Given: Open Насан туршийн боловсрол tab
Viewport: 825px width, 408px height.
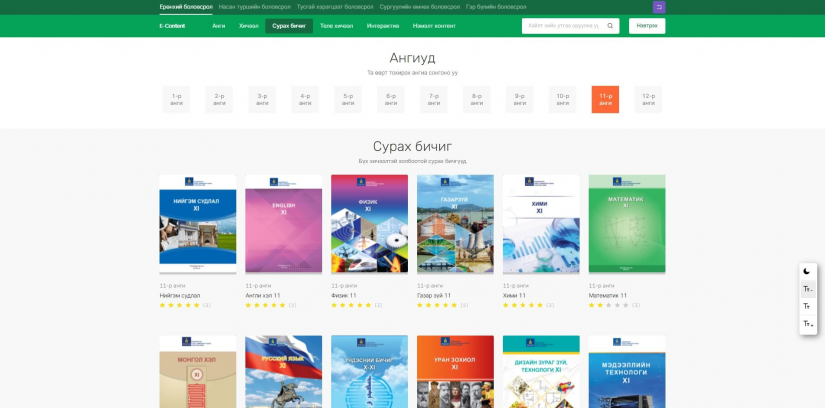Looking at the screenshot, I should (x=254, y=7).
